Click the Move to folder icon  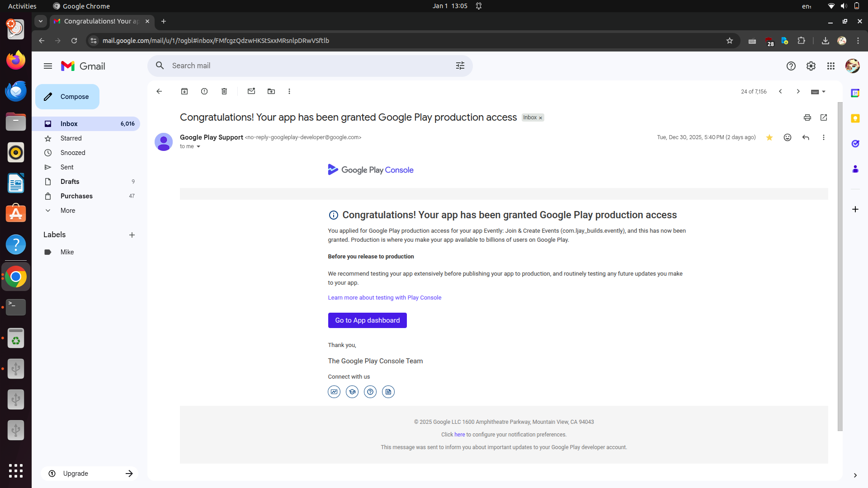[271, 91]
